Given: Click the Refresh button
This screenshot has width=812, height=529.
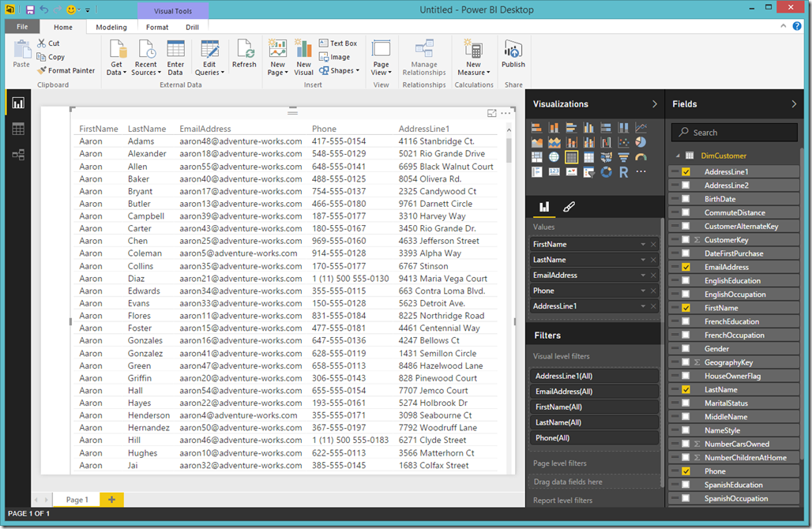Looking at the screenshot, I should [x=244, y=54].
